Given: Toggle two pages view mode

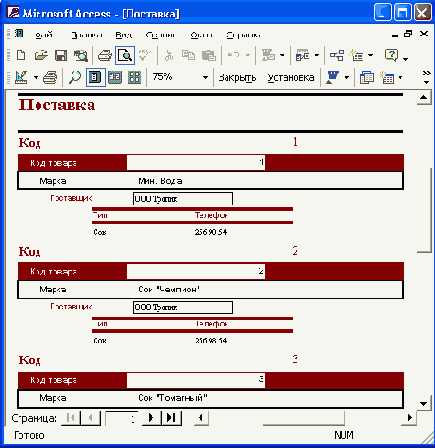Looking at the screenshot, I should [115, 78].
